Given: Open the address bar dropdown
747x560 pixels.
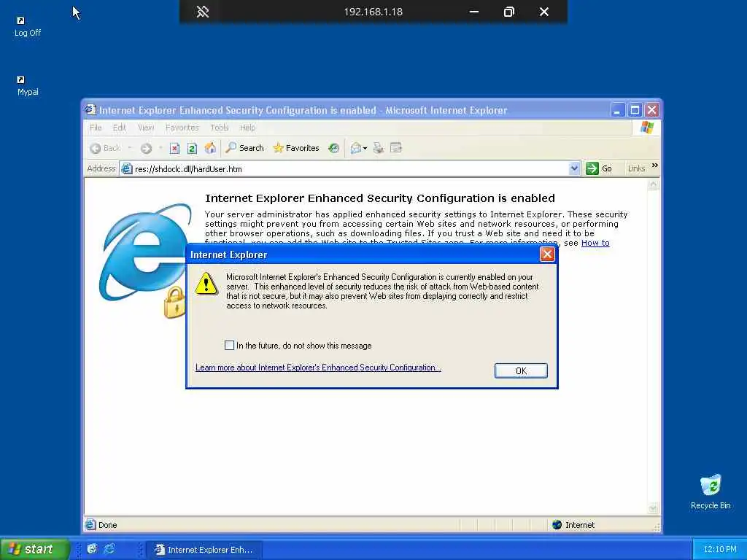Looking at the screenshot, I should pyautogui.click(x=574, y=168).
